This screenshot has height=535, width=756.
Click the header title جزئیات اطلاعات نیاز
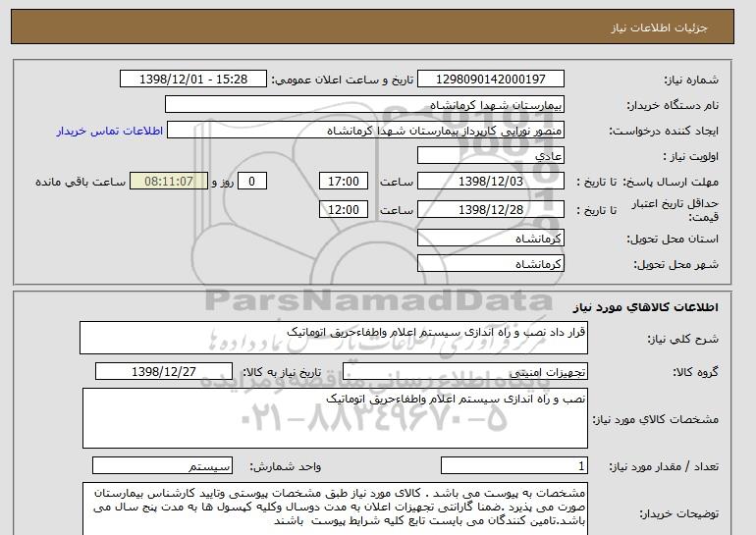(x=659, y=27)
